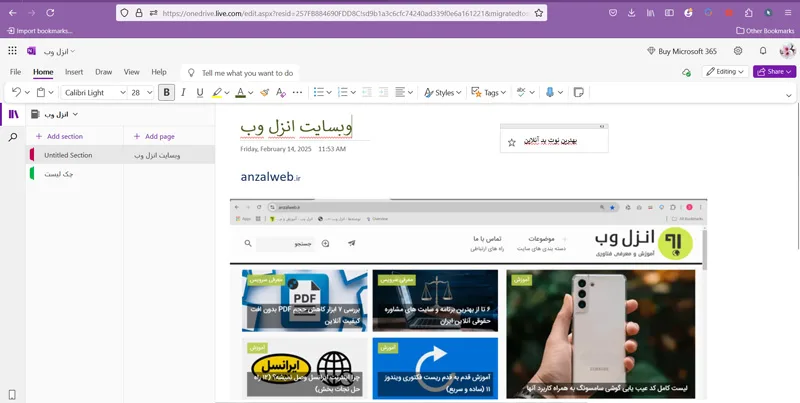Screen dimensions: 800x403
Task: Click the Share button
Action: [x=774, y=72]
